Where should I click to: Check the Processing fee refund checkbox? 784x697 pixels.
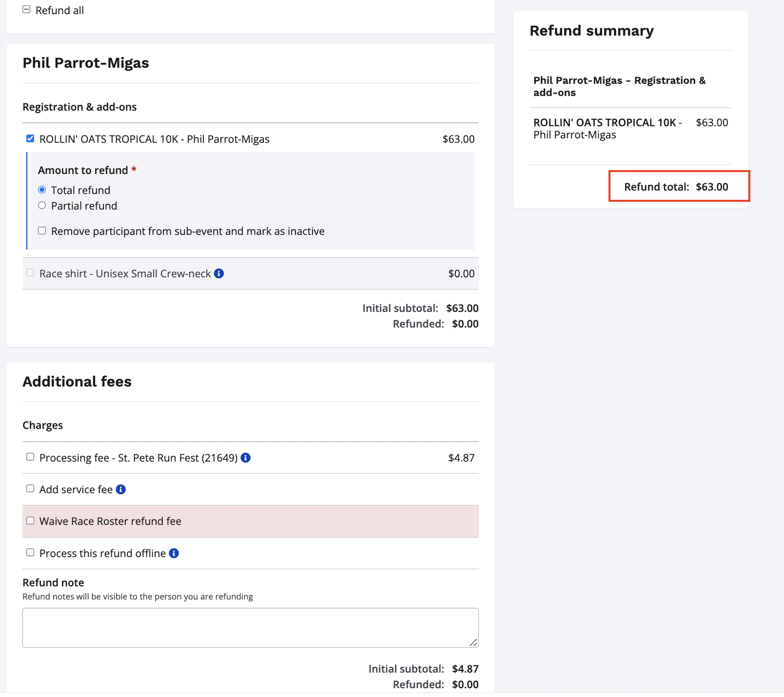(x=30, y=457)
